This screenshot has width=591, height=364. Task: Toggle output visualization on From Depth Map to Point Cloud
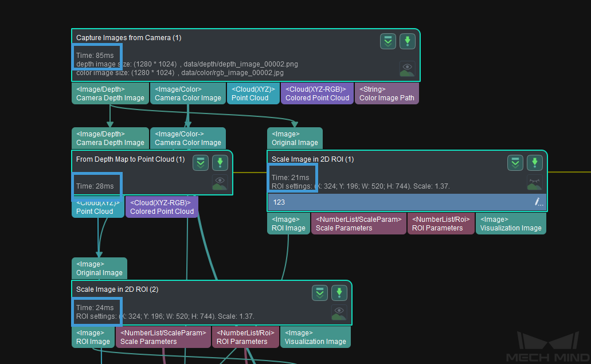click(220, 182)
